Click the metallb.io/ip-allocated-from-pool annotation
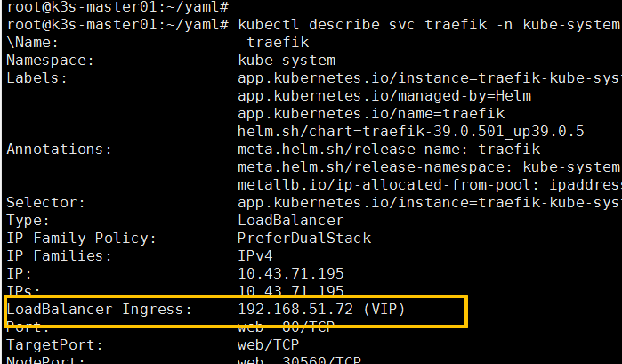 point(429,185)
